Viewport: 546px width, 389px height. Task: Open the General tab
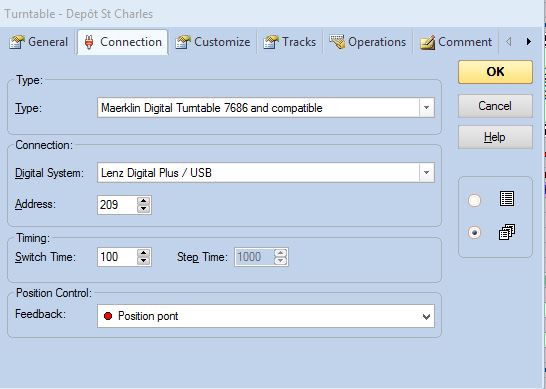coord(39,42)
